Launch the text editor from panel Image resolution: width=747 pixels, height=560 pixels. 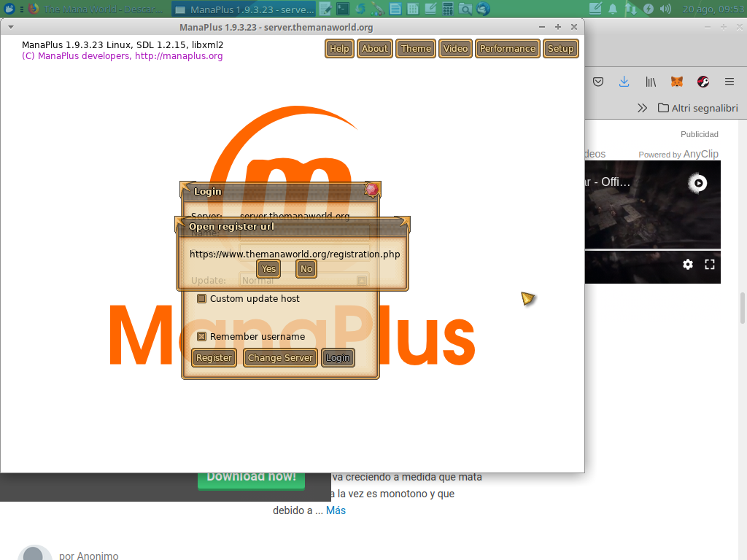pyautogui.click(x=325, y=9)
